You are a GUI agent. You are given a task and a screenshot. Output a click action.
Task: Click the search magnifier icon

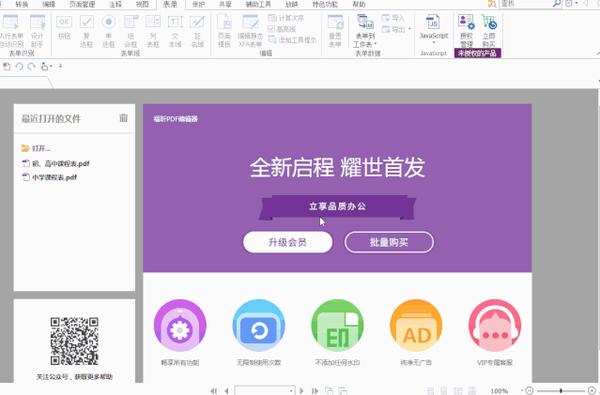[557, 3]
